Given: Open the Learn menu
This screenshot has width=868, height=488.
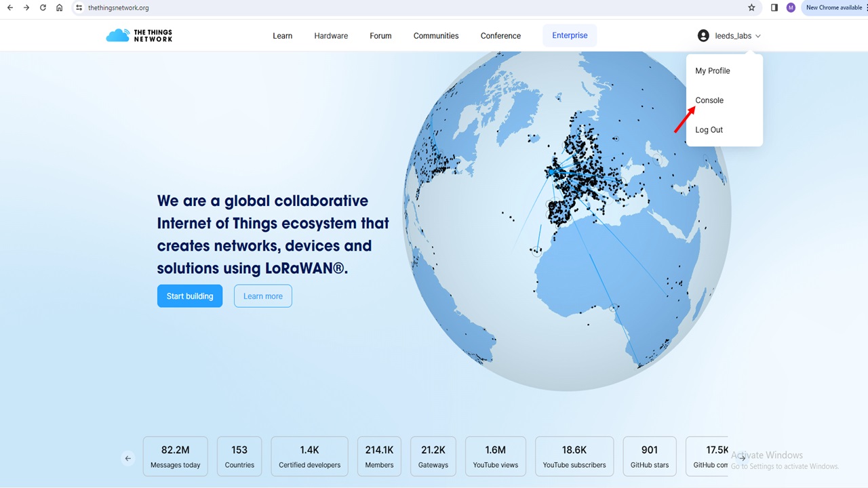Looking at the screenshot, I should 282,36.
